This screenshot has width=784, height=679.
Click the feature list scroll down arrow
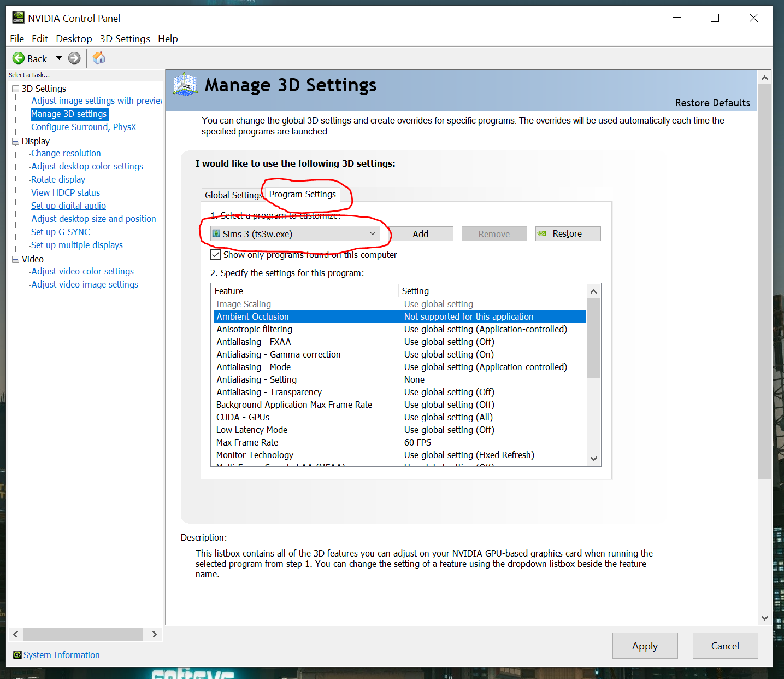click(593, 459)
